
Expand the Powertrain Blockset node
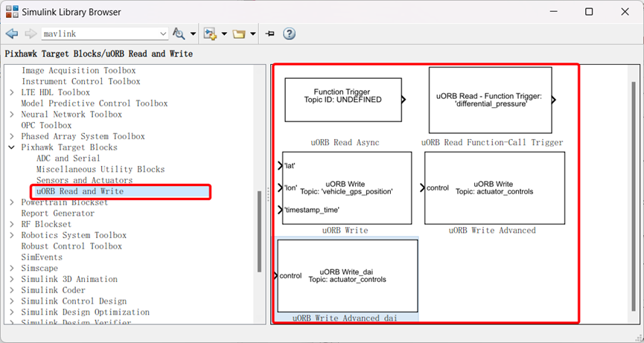coord(12,202)
